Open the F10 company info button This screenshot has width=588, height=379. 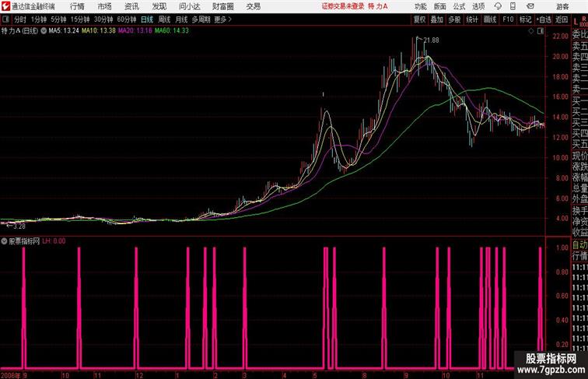pos(508,19)
